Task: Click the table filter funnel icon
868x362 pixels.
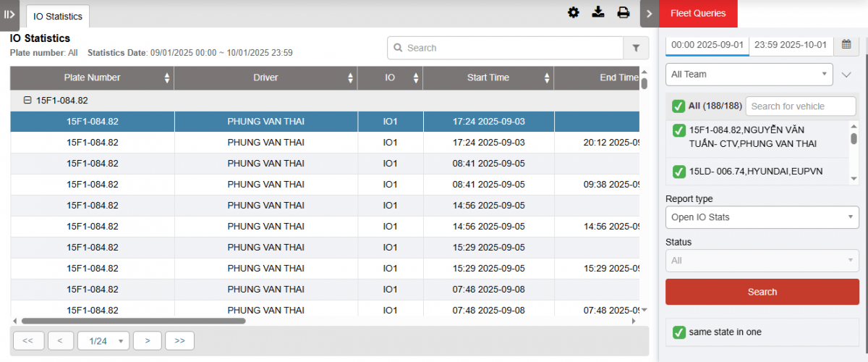Action: [636, 48]
